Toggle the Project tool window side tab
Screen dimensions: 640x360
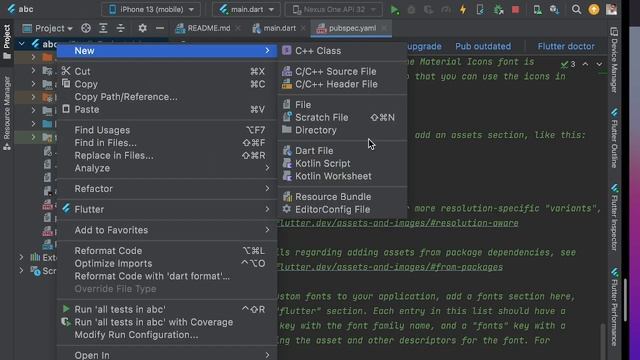pos(7,42)
